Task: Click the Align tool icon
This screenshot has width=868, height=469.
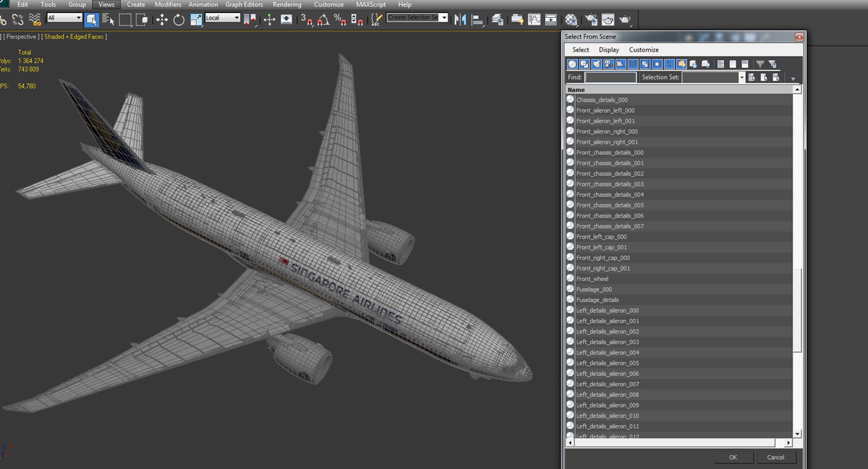Action: pos(477,19)
